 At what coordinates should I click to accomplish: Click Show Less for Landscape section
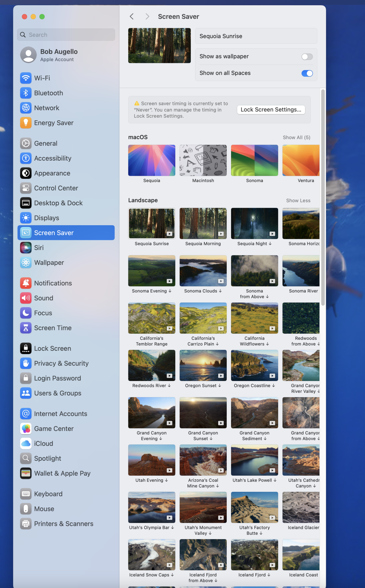pos(298,201)
